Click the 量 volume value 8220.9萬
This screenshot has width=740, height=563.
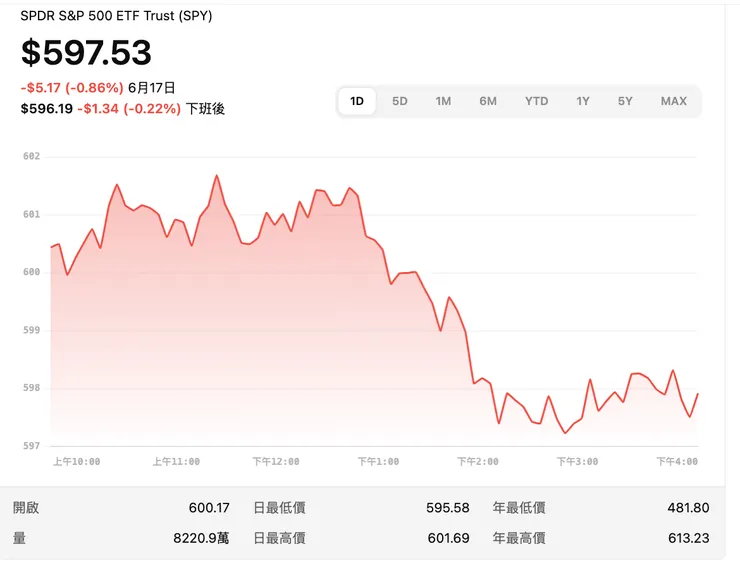(x=201, y=538)
